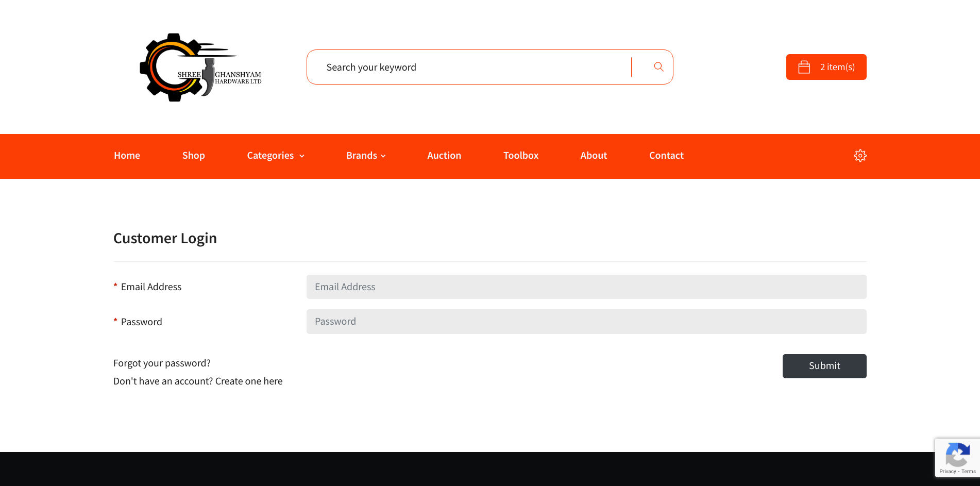Image resolution: width=980 pixels, height=486 pixels.
Task: Click the Email Address input field
Action: coord(586,287)
